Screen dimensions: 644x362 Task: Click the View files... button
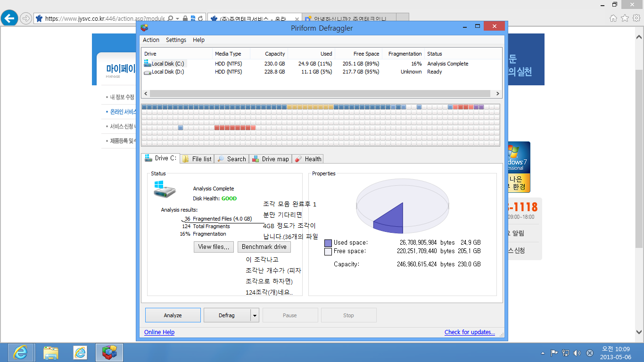tap(214, 247)
